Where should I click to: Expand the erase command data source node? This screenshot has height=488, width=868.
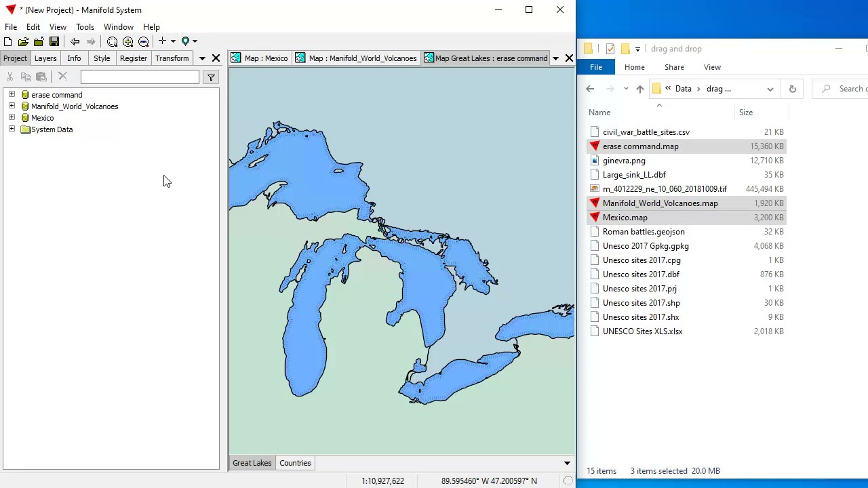pyautogui.click(x=12, y=95)
